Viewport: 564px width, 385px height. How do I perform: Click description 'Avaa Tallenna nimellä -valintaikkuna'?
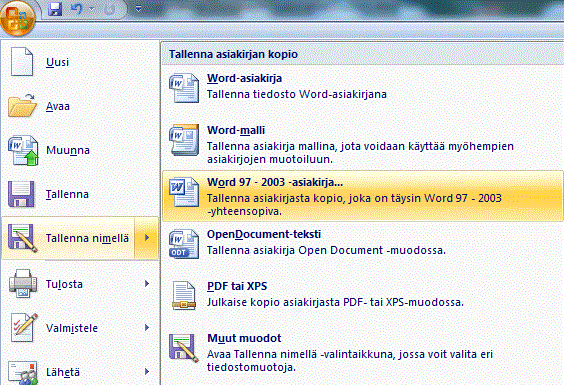tap(350, 361)
